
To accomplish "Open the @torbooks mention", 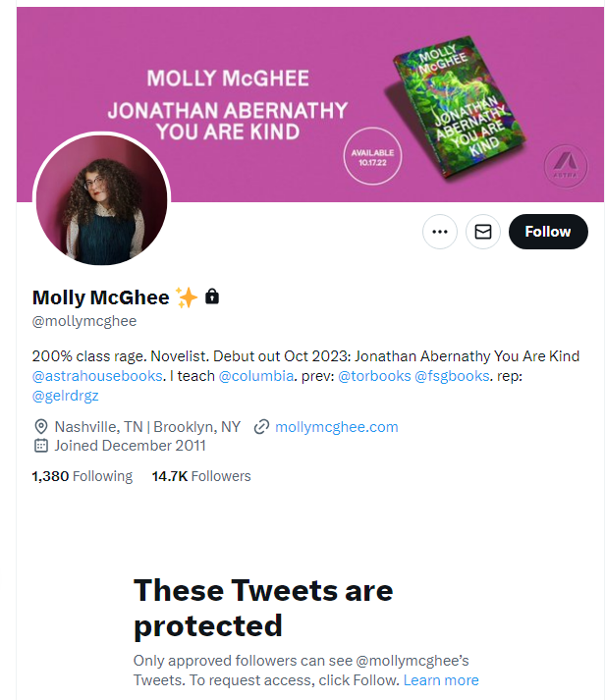I will point(373,376).
